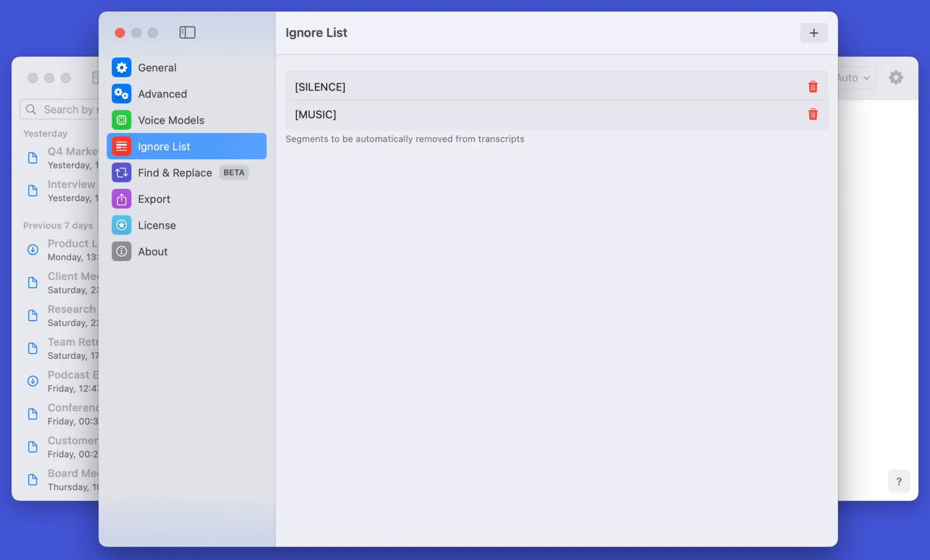Click document icon beside Team Retr item

point(33,349)
